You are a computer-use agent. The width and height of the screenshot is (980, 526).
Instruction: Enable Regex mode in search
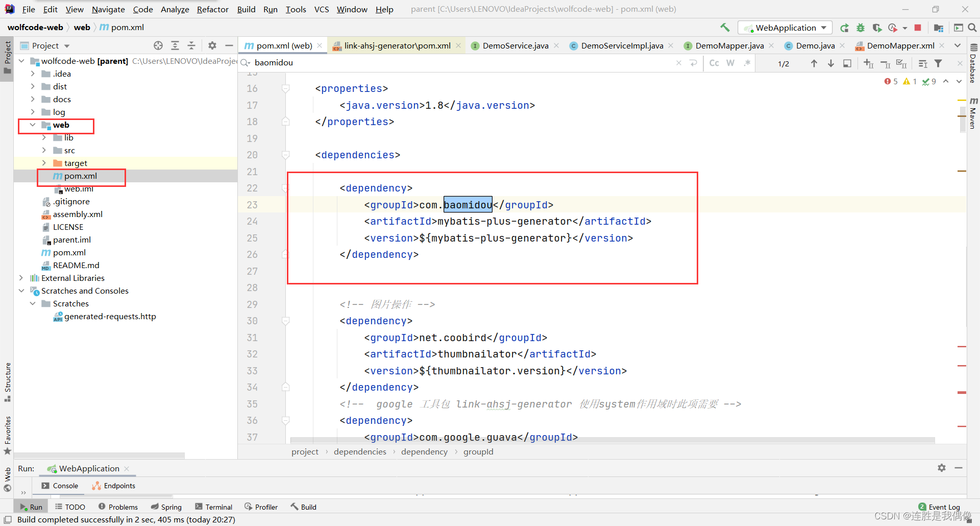coord(747,63)
